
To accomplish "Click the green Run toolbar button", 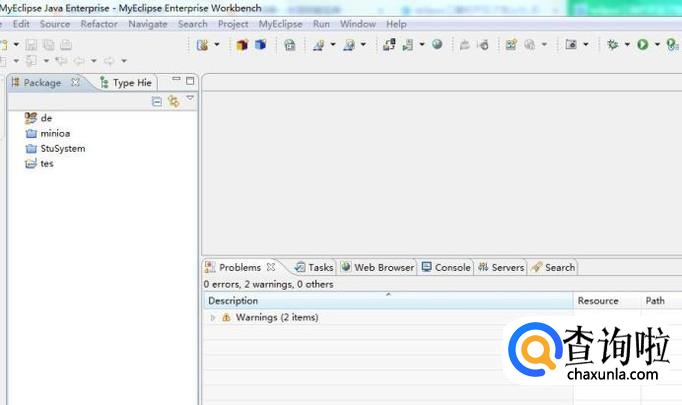I will [643, 44].
